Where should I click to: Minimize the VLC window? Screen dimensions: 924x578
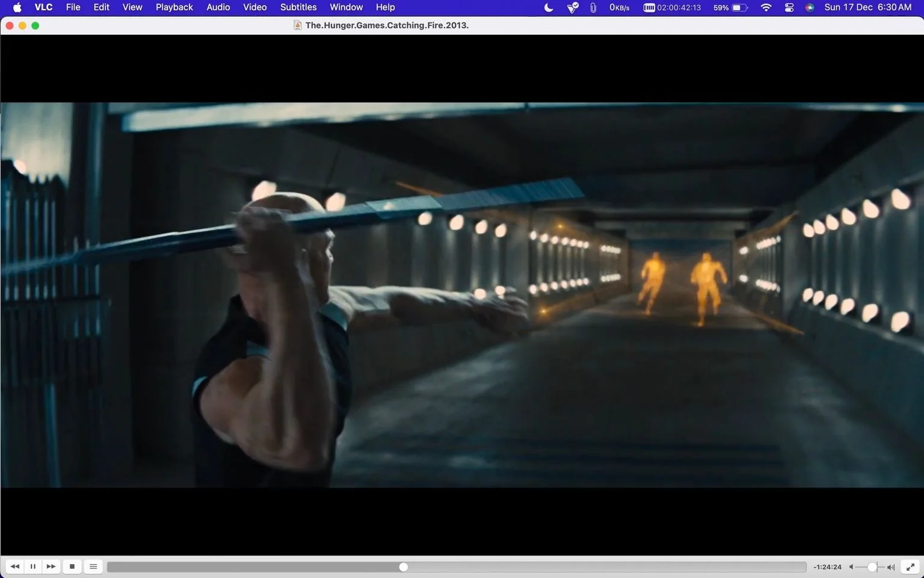[x=22, y=25]
